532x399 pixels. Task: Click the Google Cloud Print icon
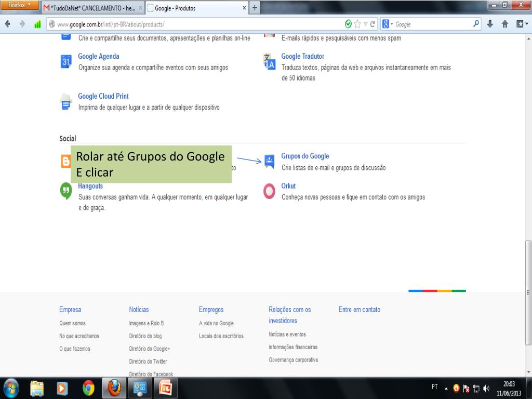tap(66, 101)
